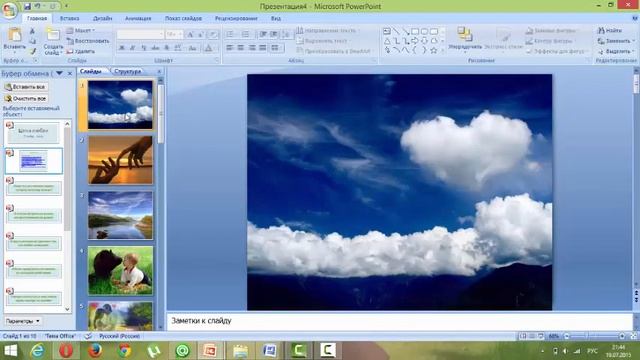Screen dimensions: 640x360
Task: Select the five-point star shape
Action: (x=434, y=50)
